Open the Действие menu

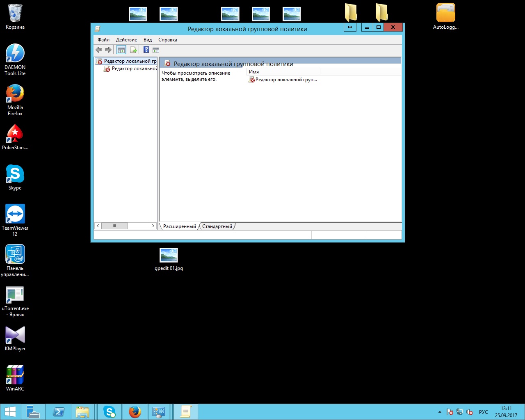(x=126, y=40)
